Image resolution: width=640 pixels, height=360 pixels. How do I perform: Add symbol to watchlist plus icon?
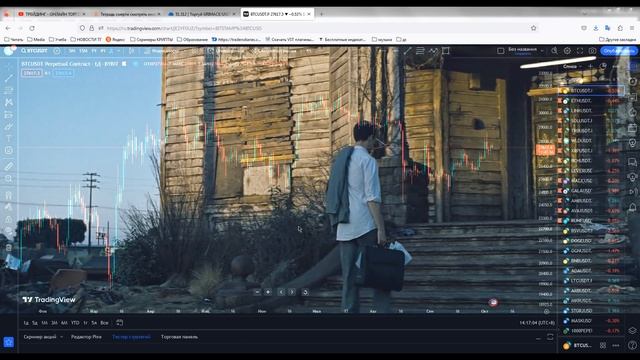pyautogui.click(x=591, y=66)
